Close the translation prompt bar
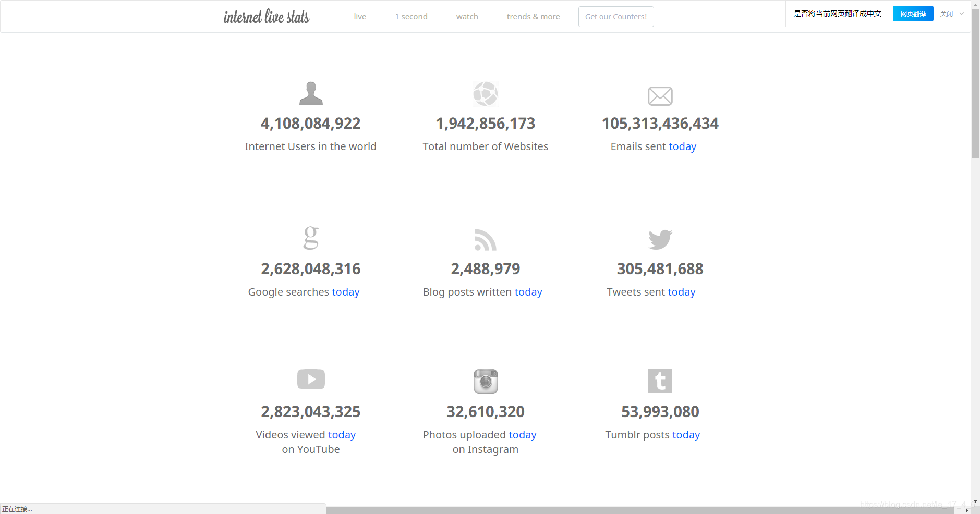980x514 pixels. point(946,14)
